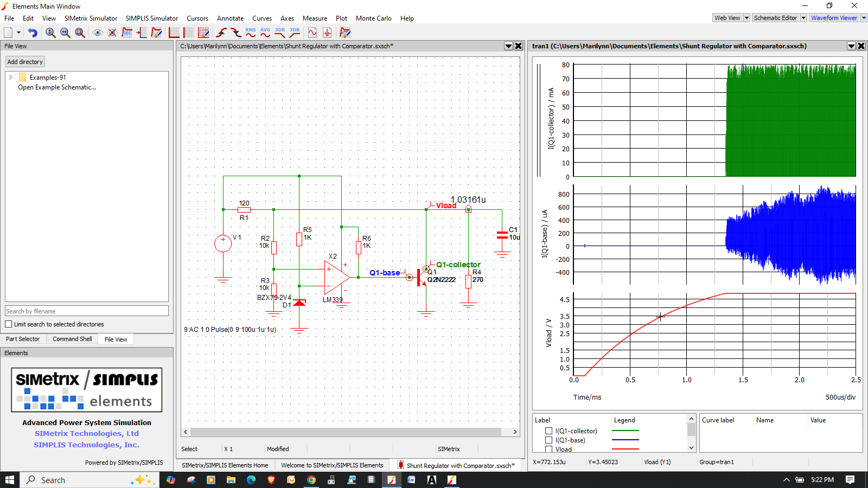Enable Limit search to selected directories

pos(8,324)
